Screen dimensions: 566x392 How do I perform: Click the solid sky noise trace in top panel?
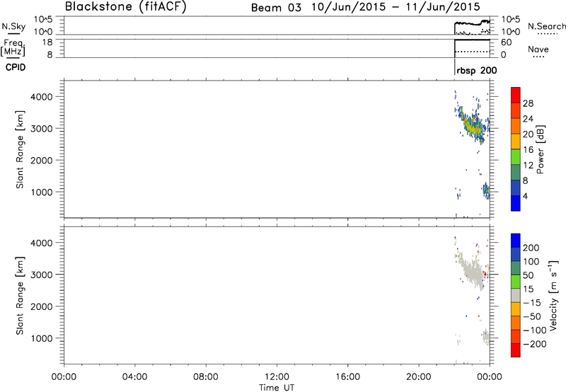[472, 23]
